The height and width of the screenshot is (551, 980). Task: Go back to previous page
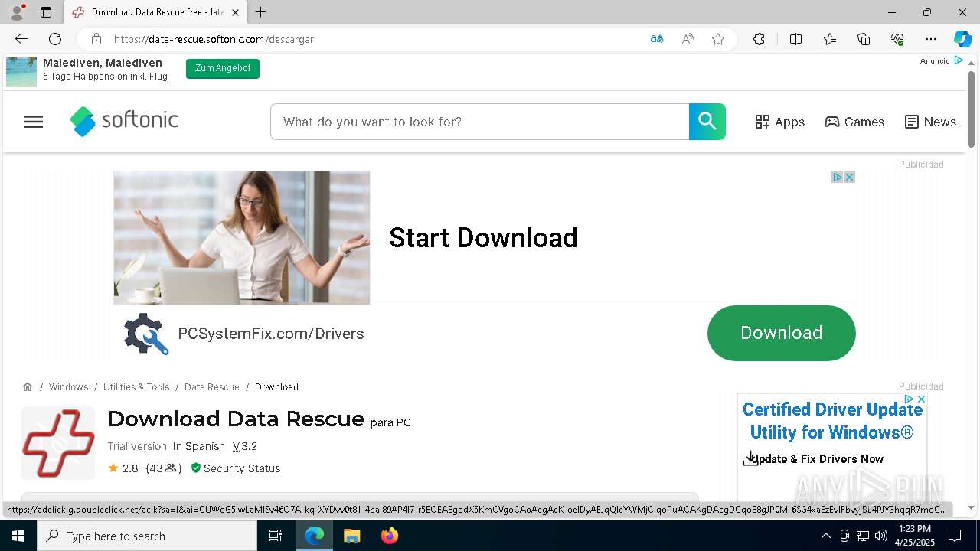[x=21, y=39]
